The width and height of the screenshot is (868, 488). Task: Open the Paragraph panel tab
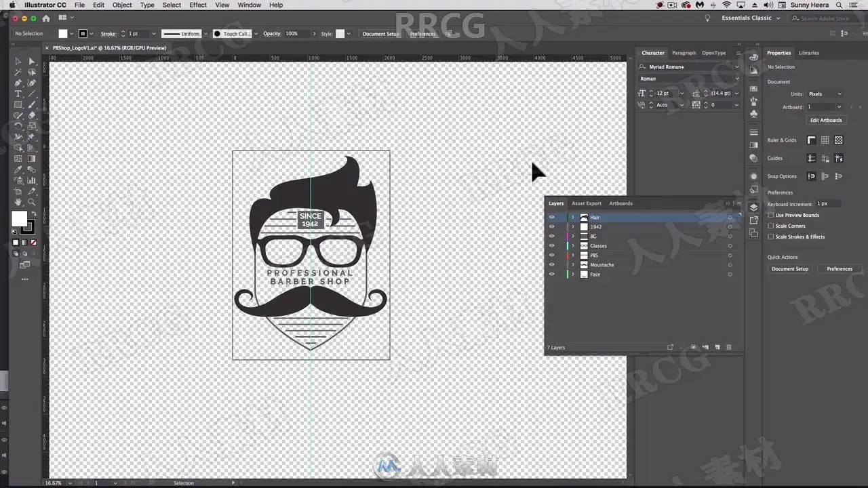pyautogui.click(x=684, y=53)
